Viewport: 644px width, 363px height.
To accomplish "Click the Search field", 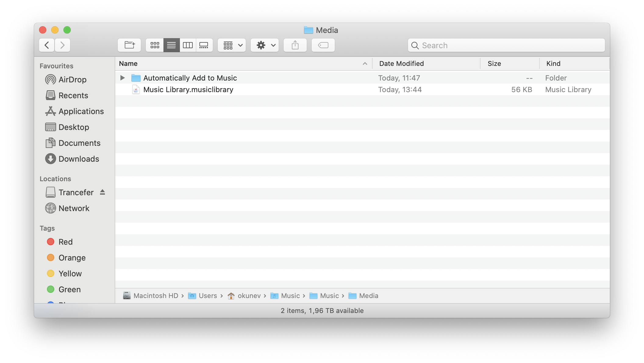I will (506, 45).
